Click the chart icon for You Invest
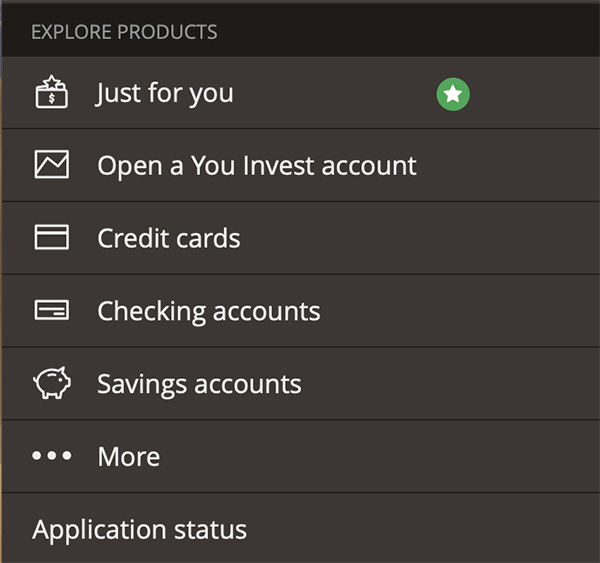Screen dimensions: 600x563 52,164
